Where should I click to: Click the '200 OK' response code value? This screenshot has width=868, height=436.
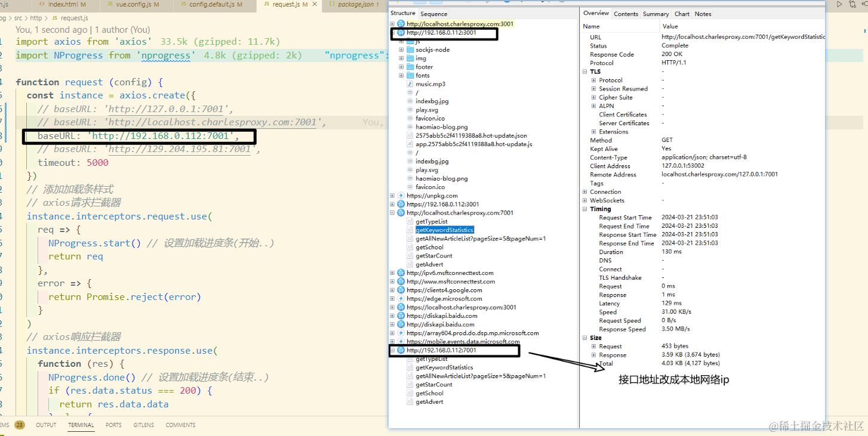672,54
